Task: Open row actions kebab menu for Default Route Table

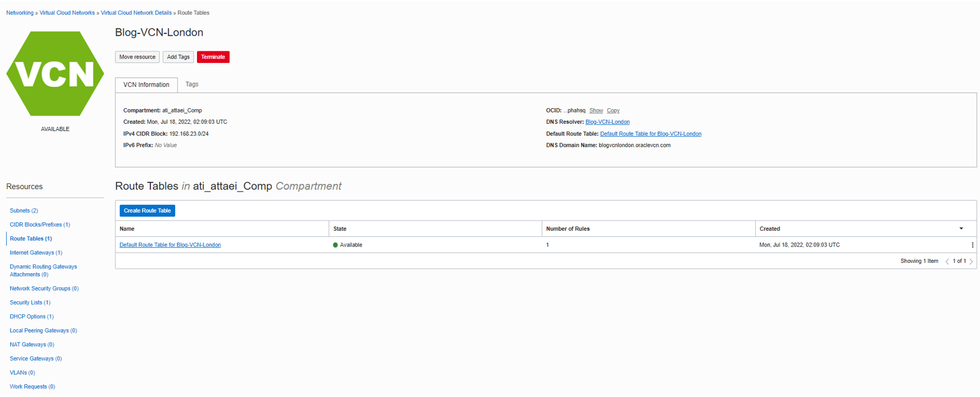Action: (x=972, y=245)
